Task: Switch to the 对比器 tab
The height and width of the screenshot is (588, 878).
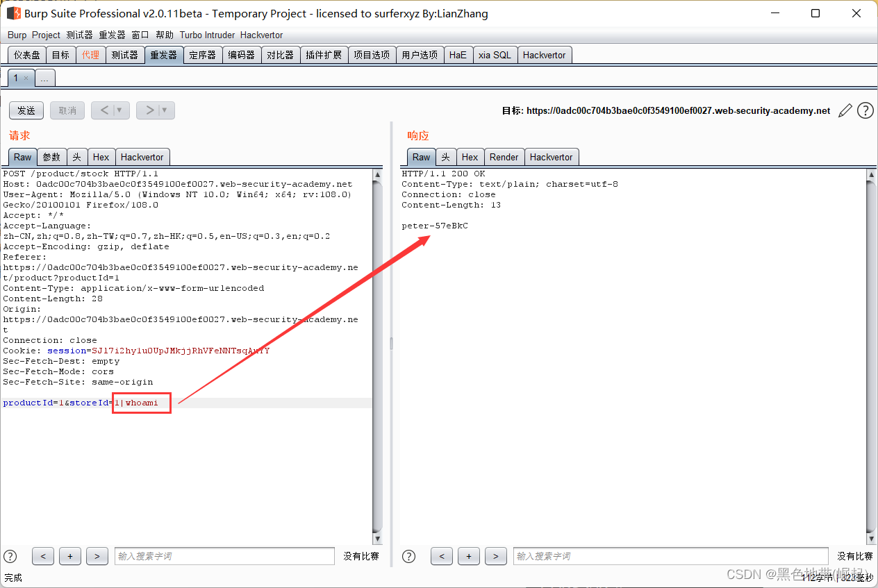Action: tap(281, 55)
